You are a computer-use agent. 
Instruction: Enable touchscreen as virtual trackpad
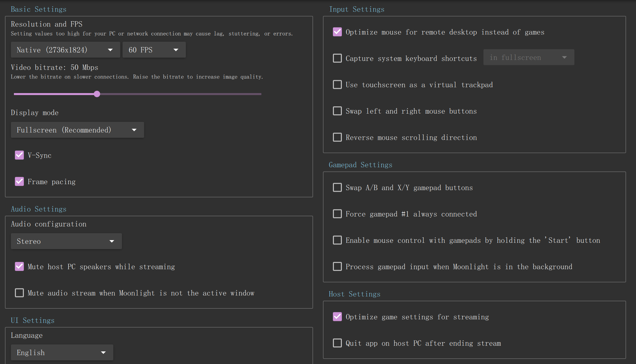tap(337, 84)
